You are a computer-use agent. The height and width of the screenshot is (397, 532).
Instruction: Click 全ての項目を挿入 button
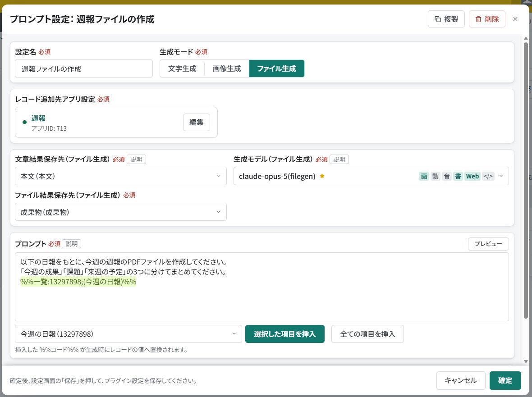click(367, 334)
